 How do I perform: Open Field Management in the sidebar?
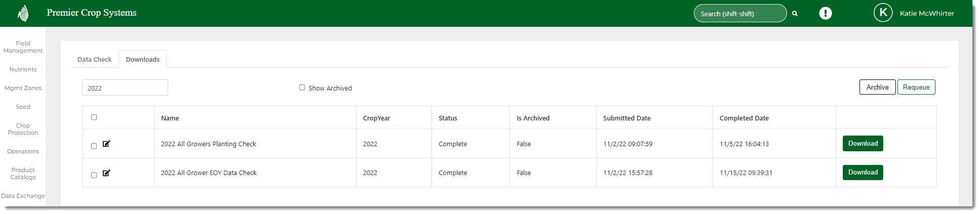point(23,47)
